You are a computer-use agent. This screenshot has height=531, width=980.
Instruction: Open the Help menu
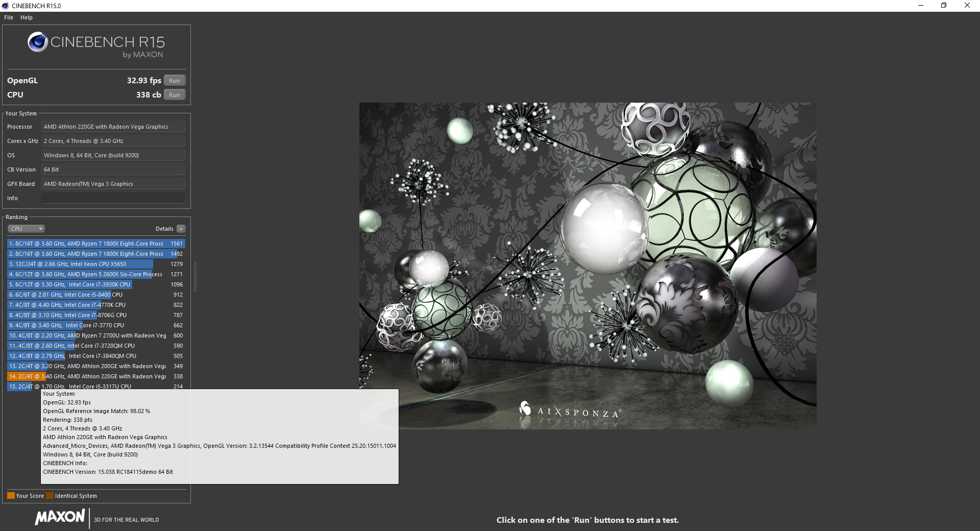pos(27,17)
